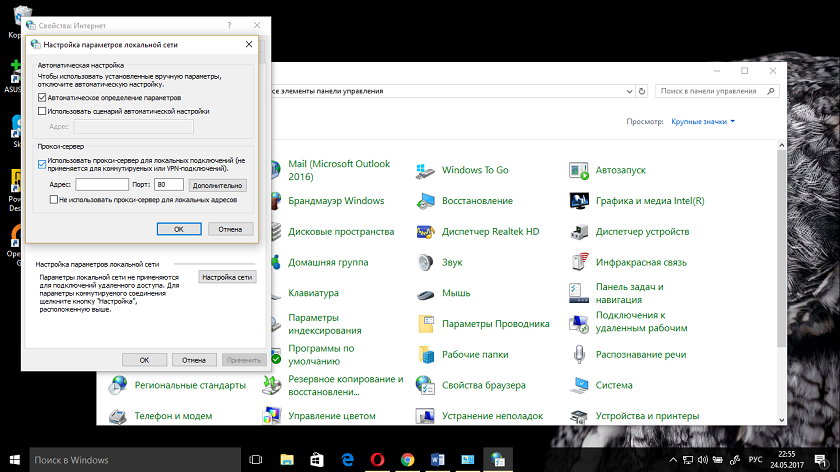
Task: Click the Дополнительно button in proxy settings
Action: [217, 185]
